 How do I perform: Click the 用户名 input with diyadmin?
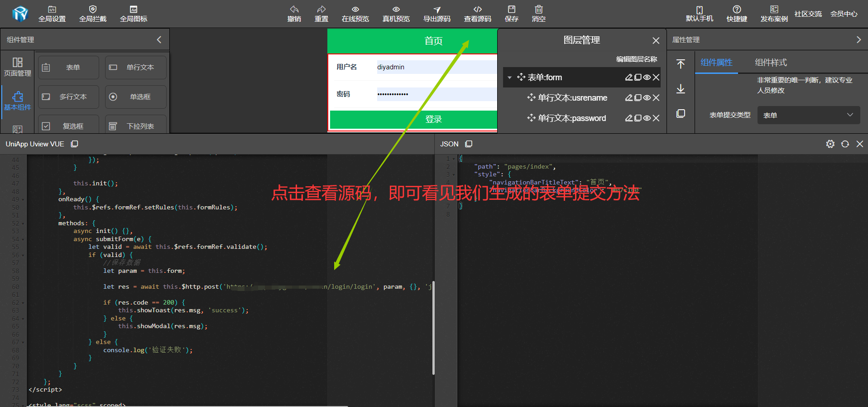436,67
